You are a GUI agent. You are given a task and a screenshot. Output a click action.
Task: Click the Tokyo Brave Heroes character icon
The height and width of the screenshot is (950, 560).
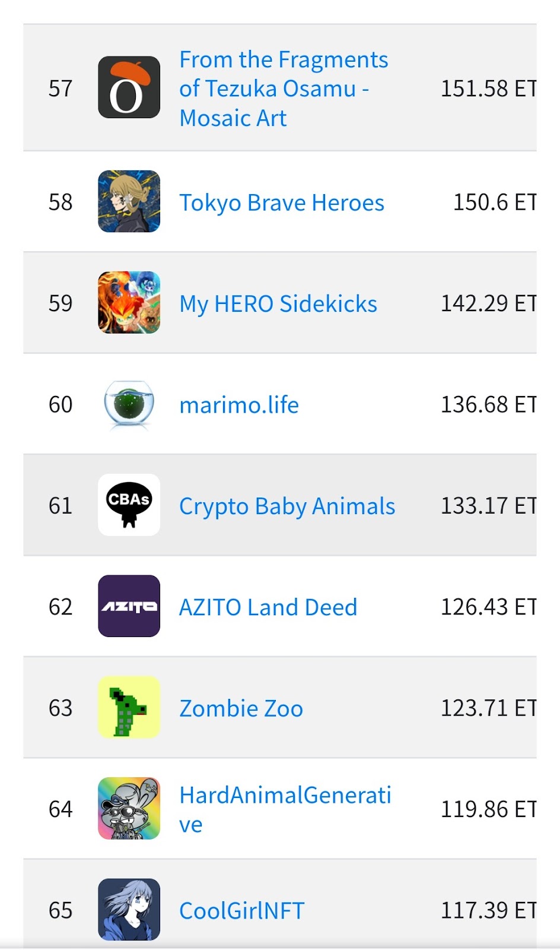click(x=129, y=201)
